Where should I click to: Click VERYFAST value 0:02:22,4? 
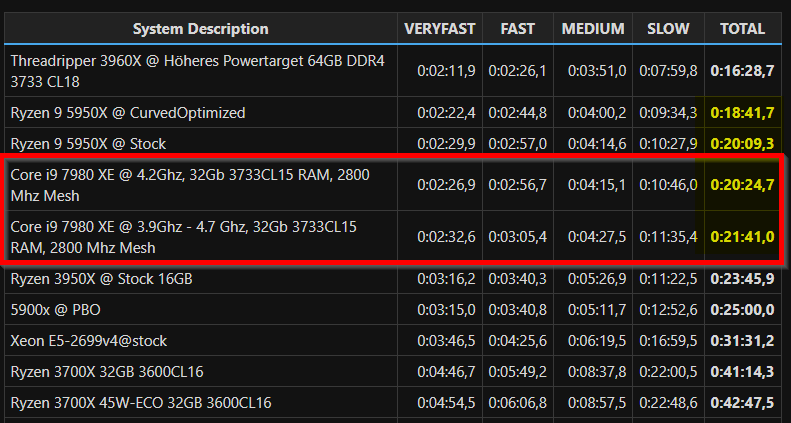tap(446, 112)
